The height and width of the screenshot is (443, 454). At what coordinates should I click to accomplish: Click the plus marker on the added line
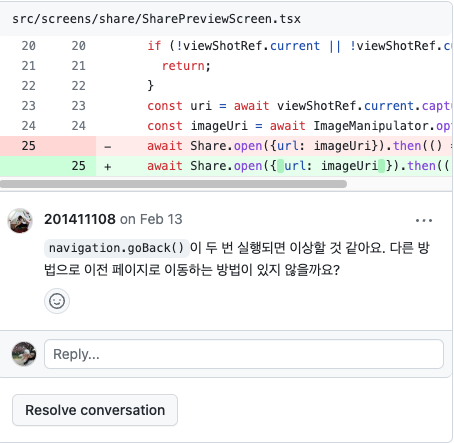coord(107,166)
